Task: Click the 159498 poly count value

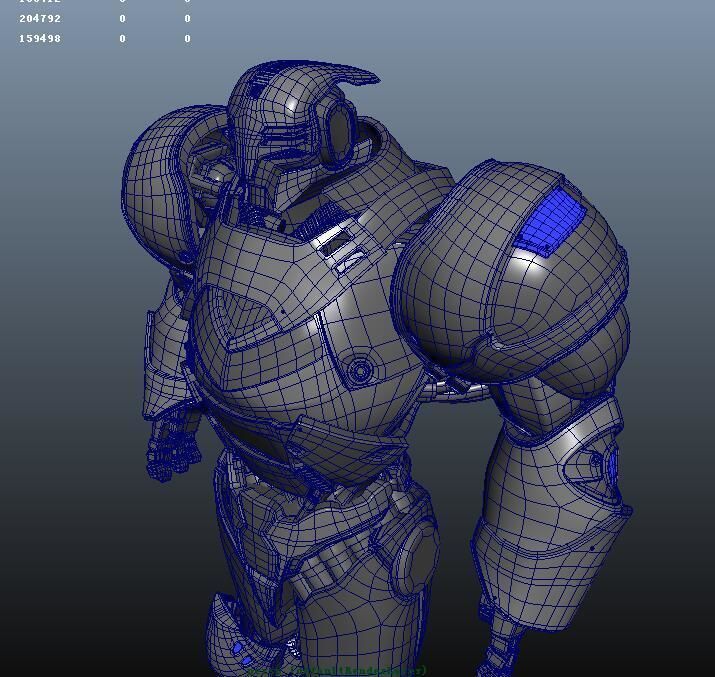Action: (x=40, y=39)
